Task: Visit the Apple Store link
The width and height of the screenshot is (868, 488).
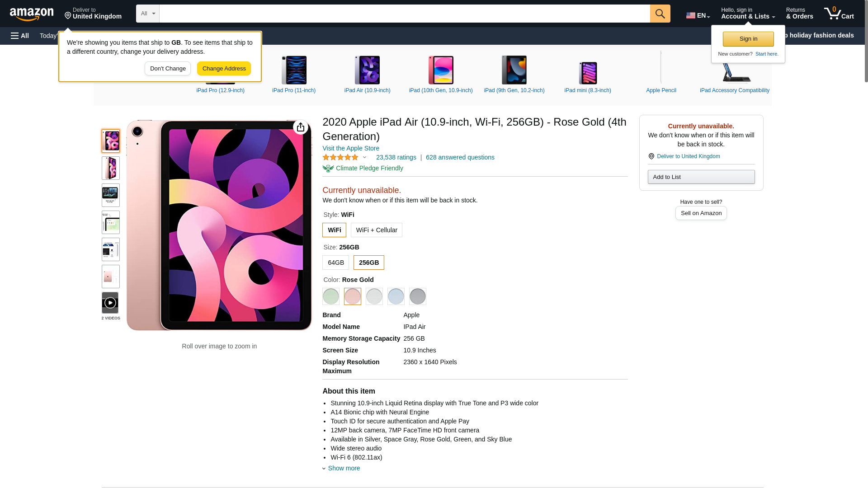Action: pyautogui.click(x=351, y=148)
